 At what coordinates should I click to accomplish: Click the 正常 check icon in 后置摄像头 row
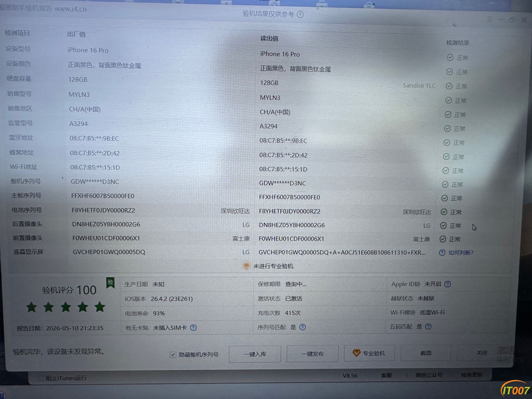pyautogui.click(x=443, y=225)
